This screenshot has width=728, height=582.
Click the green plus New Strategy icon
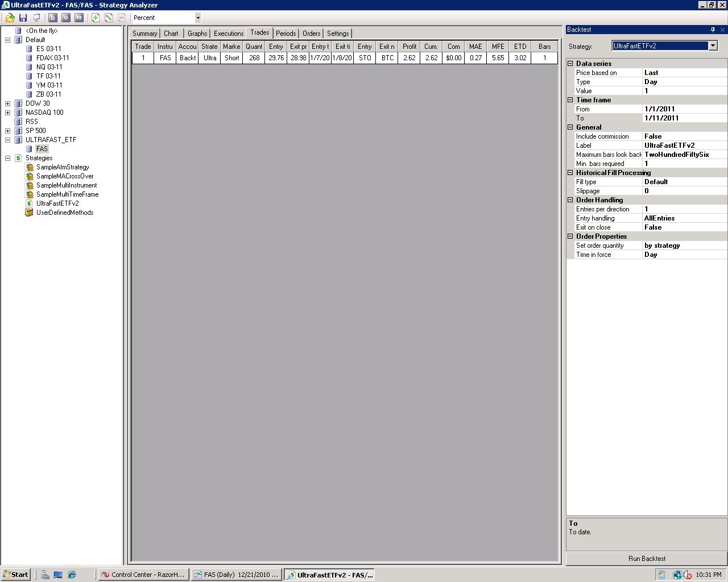coord(96,18)
